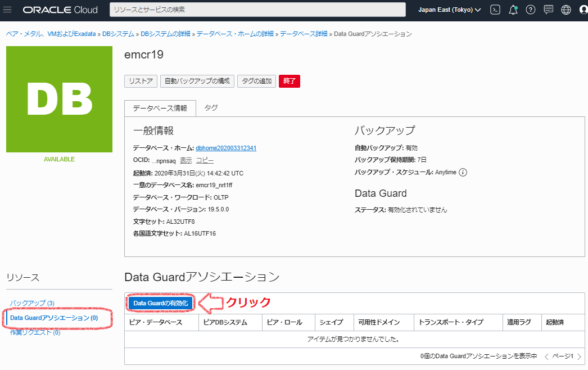The width and height of the screenshot is (588, 370).
Task: Show the backup schedule info icon
Action: tap(463, 173)
